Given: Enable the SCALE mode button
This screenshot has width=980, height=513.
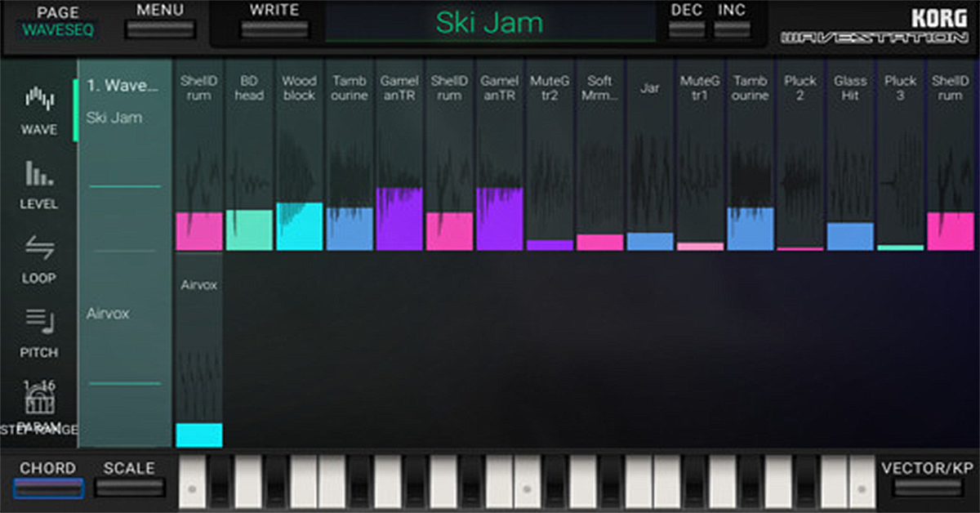Looking at the screenshot, I should [x=129, y=488].
